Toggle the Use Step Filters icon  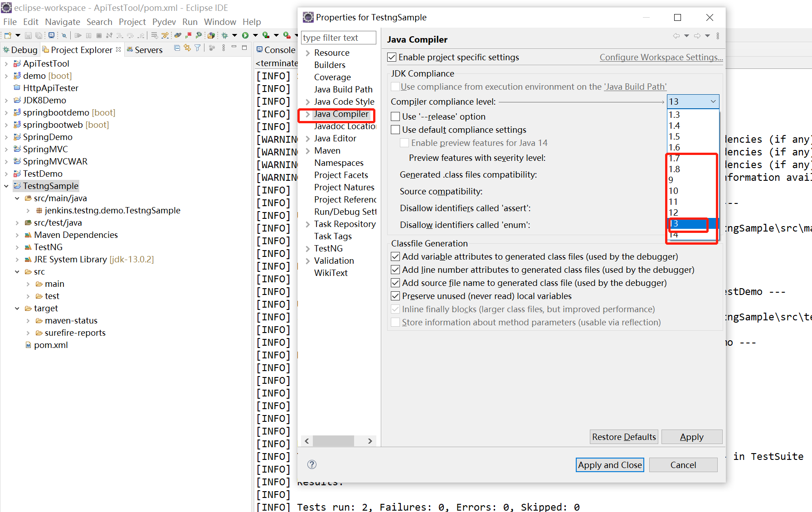click(165, 35)
